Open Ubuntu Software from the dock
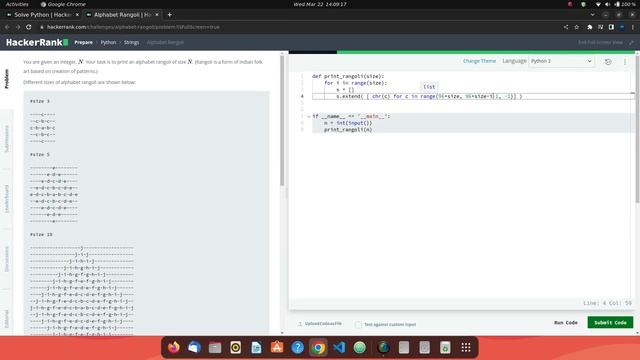The image size is (640, 360). 277,347
